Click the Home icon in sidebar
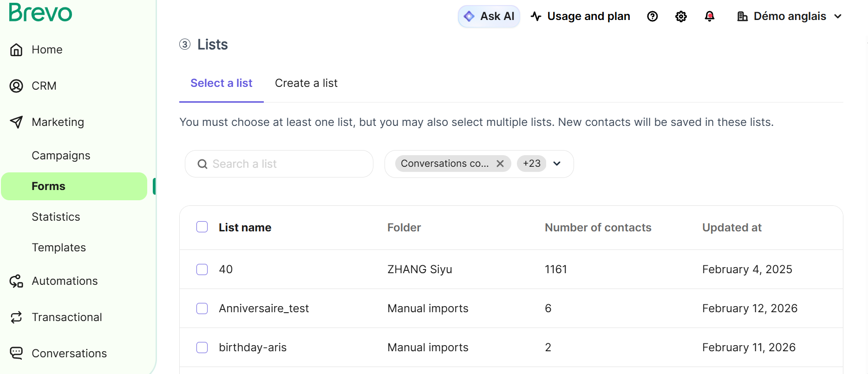 16,50
